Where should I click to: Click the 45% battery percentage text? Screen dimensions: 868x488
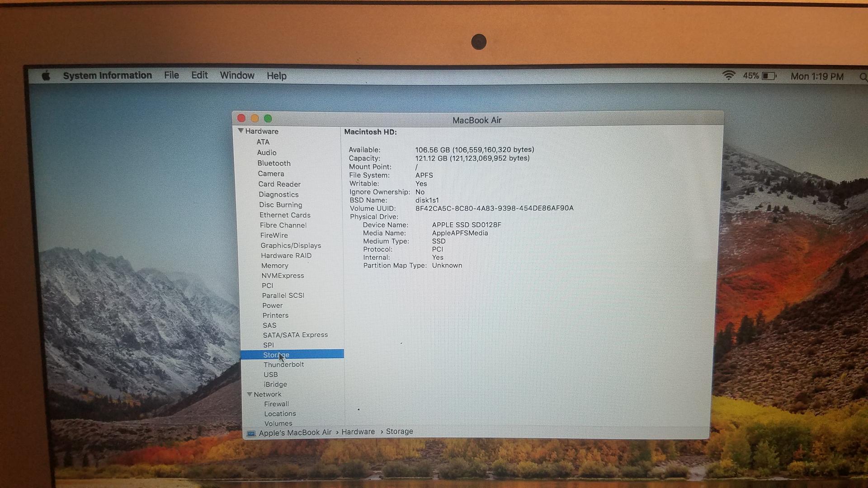[x=751, y=76]
